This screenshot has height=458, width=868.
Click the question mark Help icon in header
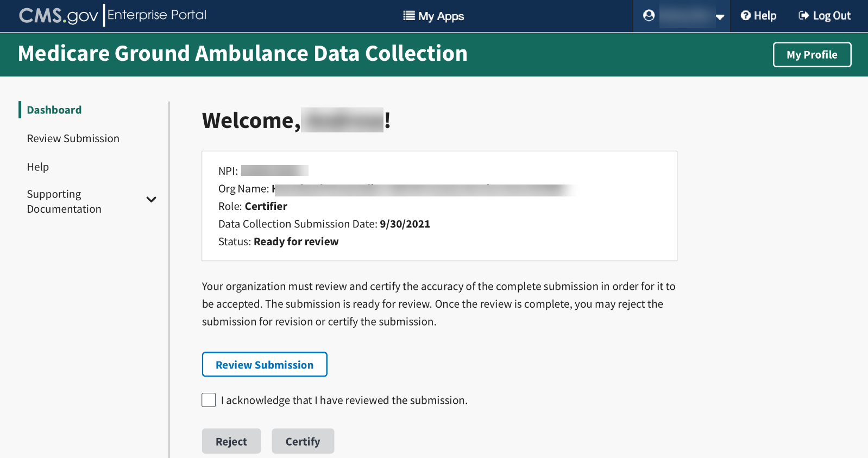pyautogui.click(x=746, y=16)
